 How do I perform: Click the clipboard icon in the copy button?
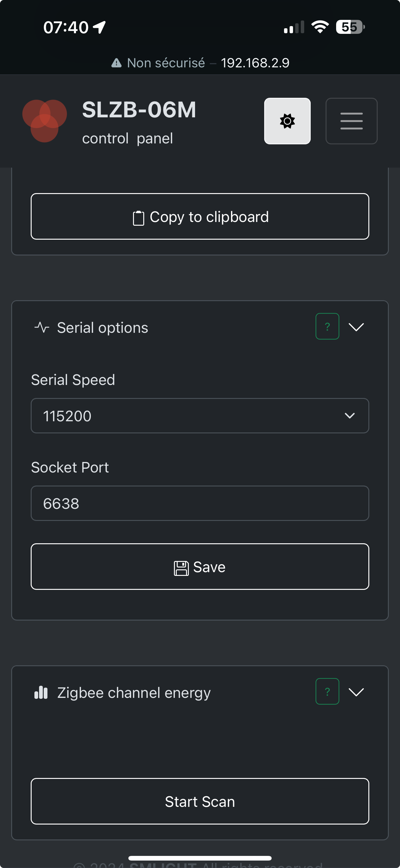pos(138,218)
